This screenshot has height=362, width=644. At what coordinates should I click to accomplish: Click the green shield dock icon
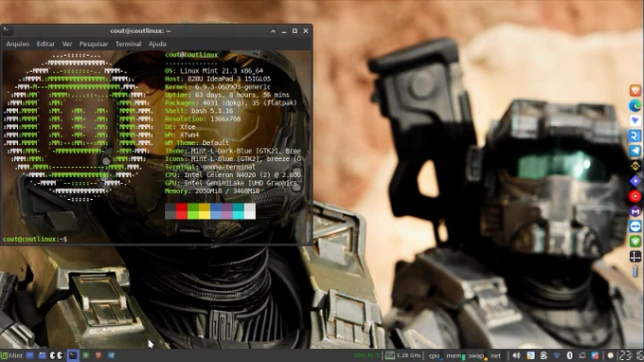tap(635, 242)
